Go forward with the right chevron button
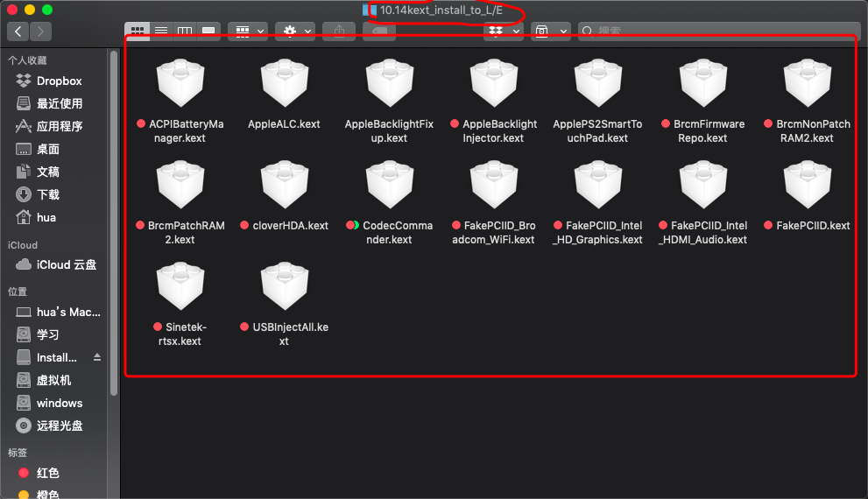The width and height of the screenshot is (868, 499). pos(40,32)
